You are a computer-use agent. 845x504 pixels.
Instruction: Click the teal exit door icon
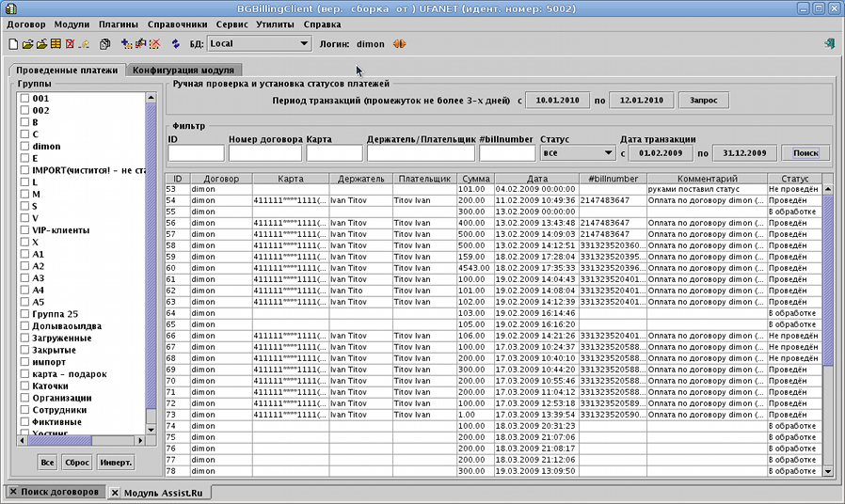[829, 43]
